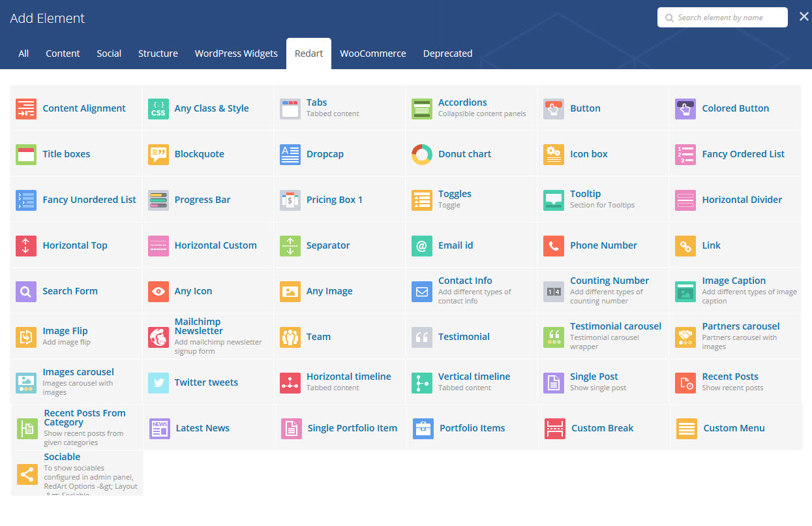812x526 pixels.
Task: Add the Testimonial element
Action: [472, 337]
